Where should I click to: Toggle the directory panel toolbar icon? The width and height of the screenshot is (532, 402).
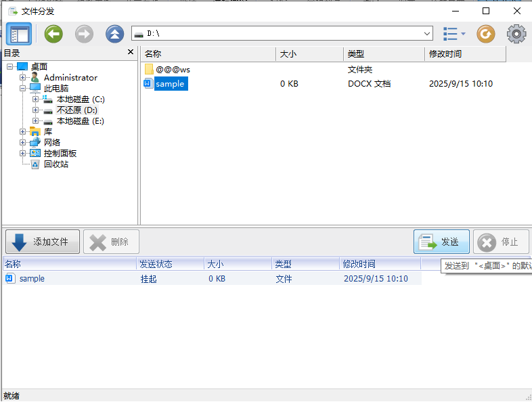coord(19,34)
